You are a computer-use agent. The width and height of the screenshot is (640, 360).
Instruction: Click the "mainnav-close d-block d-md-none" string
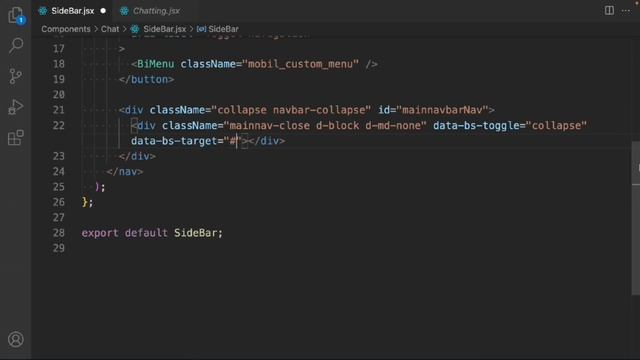tap(325, 126)
